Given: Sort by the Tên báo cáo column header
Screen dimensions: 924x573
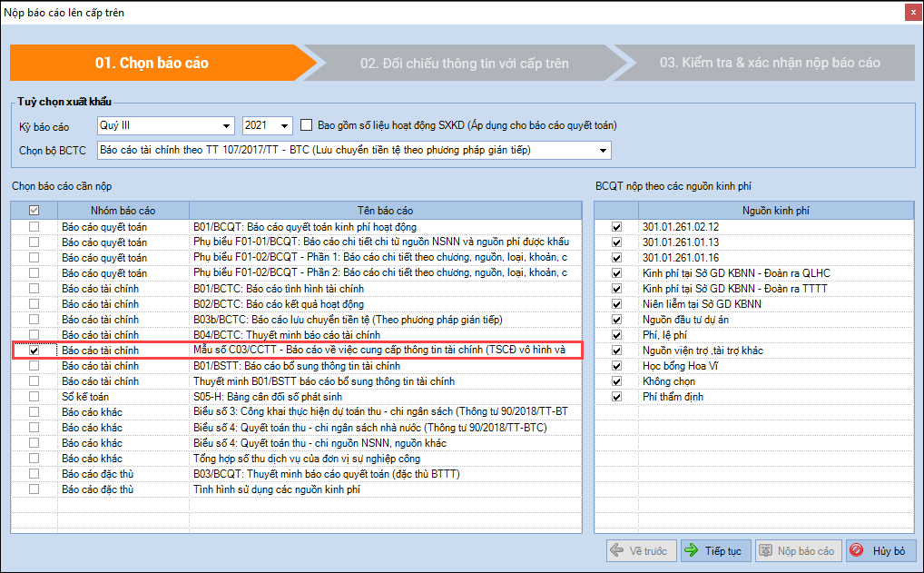Looking at the screenshot, I should pyautogui.click(x=385, y=211).
